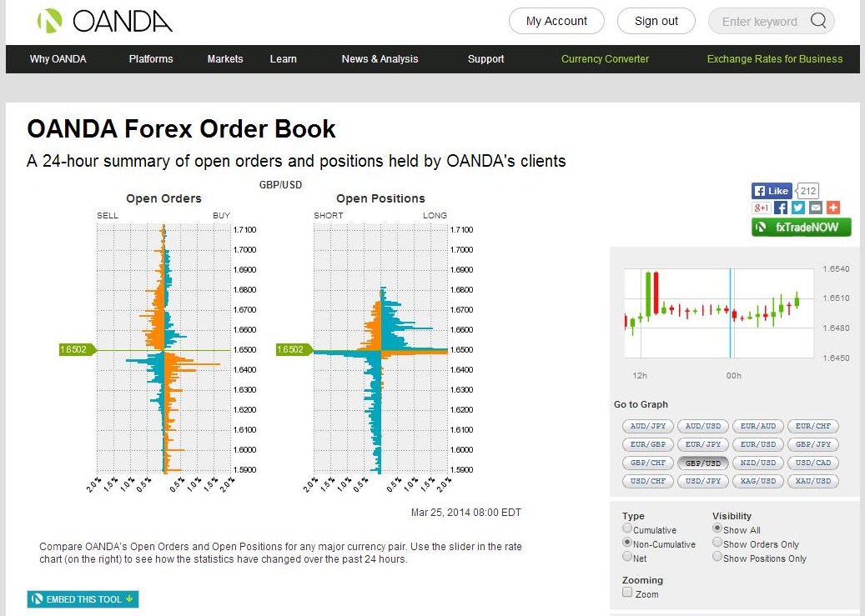Open the Platforms menu
This screenshot has width=865, height=616.
[151, 59]
